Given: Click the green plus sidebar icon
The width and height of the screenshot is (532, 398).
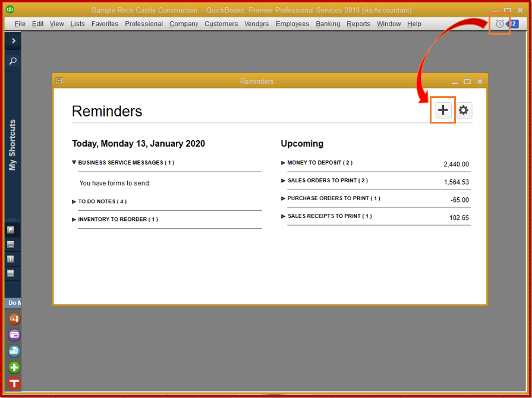Looking at the screenshot, I should click(x=14, y=368).
